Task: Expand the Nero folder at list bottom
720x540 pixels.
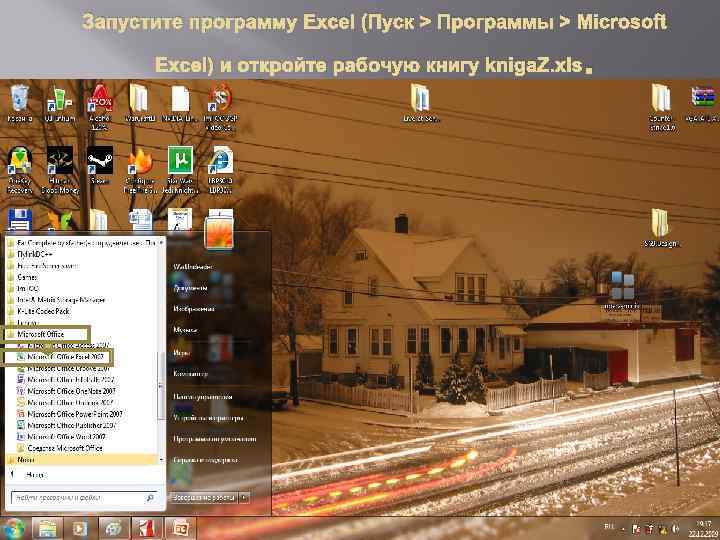Action: (82, 460)
